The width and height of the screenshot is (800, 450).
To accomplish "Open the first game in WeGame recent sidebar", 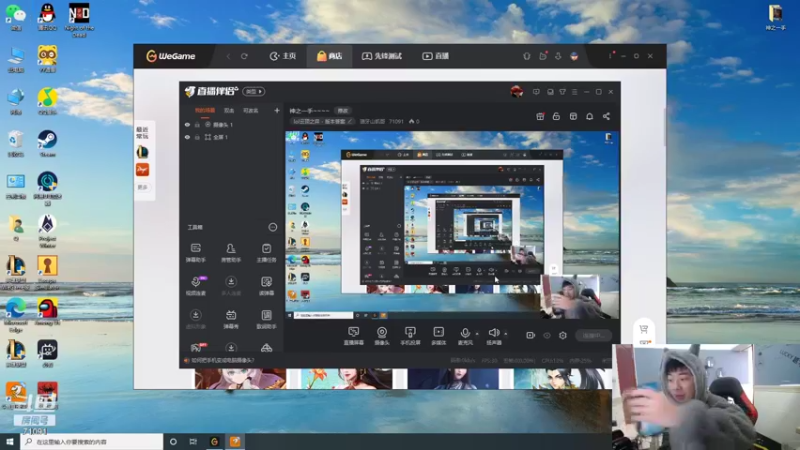I will (142, 152).
